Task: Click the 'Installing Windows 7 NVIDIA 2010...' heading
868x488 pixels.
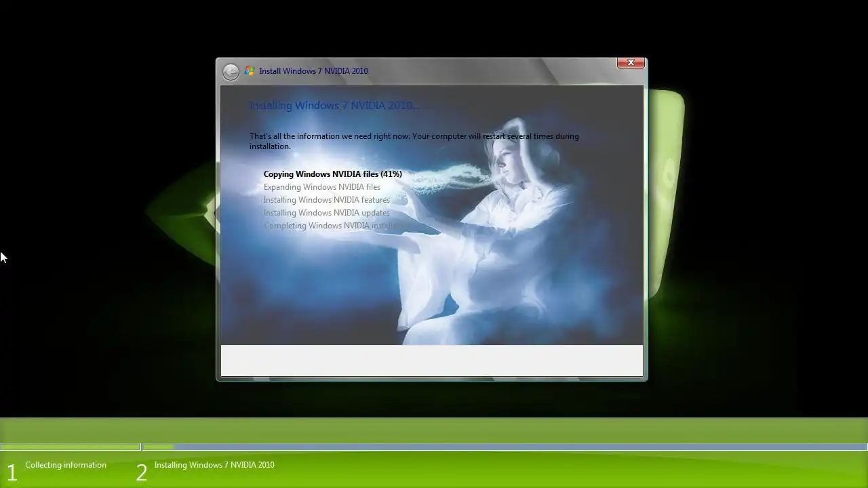Action: (x=332, y=106)
